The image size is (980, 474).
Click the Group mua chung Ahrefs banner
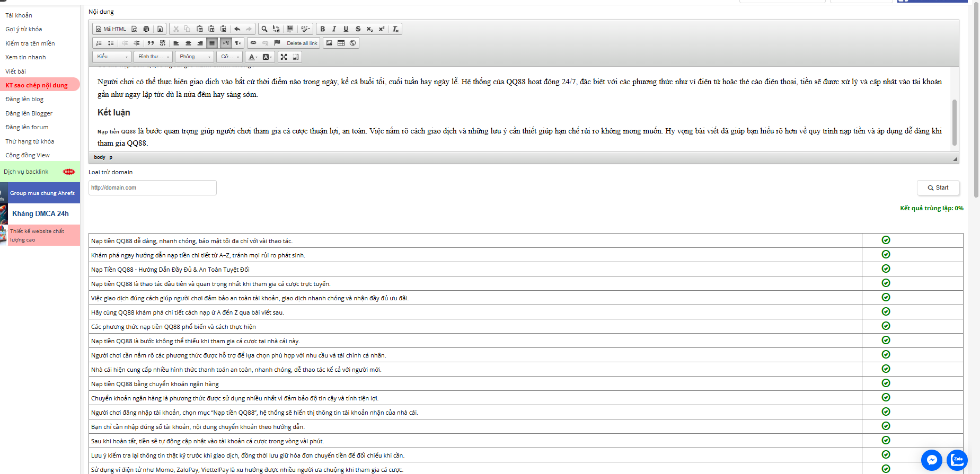coord(40,193)
